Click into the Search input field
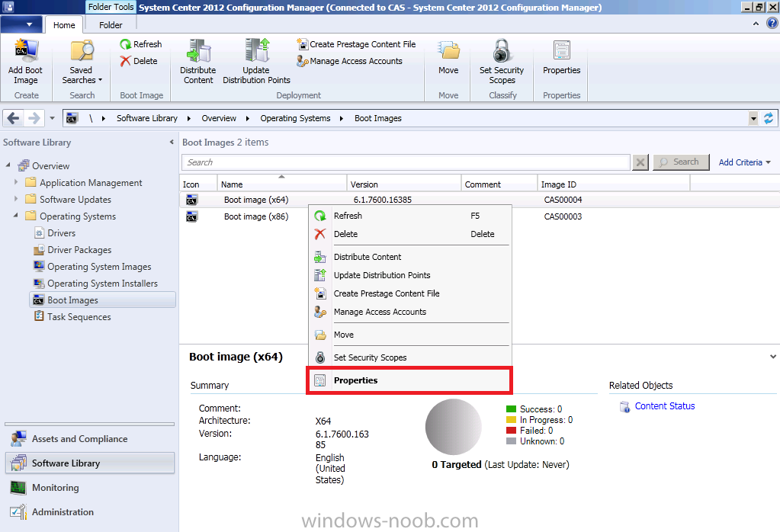 click(x=406, y=162)
